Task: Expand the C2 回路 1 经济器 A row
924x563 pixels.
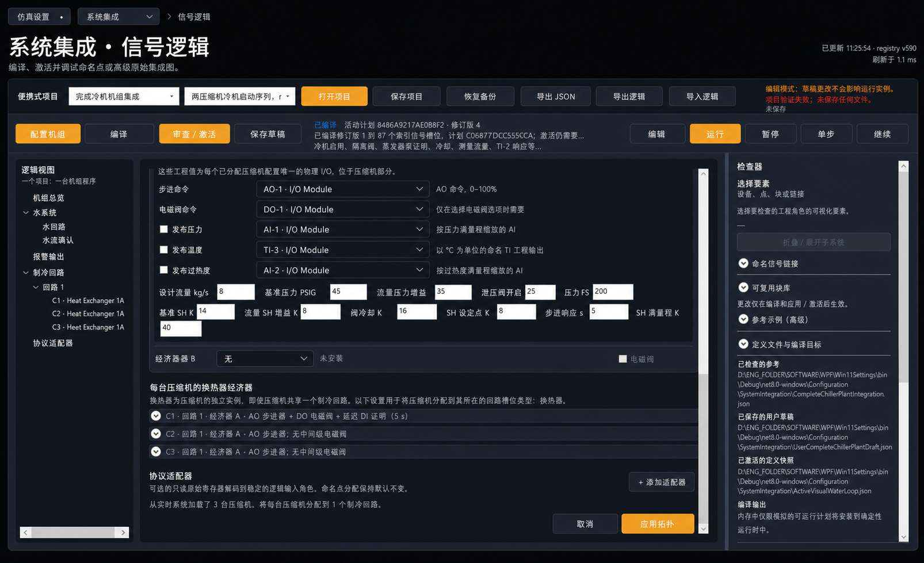Action: point(156,434)
